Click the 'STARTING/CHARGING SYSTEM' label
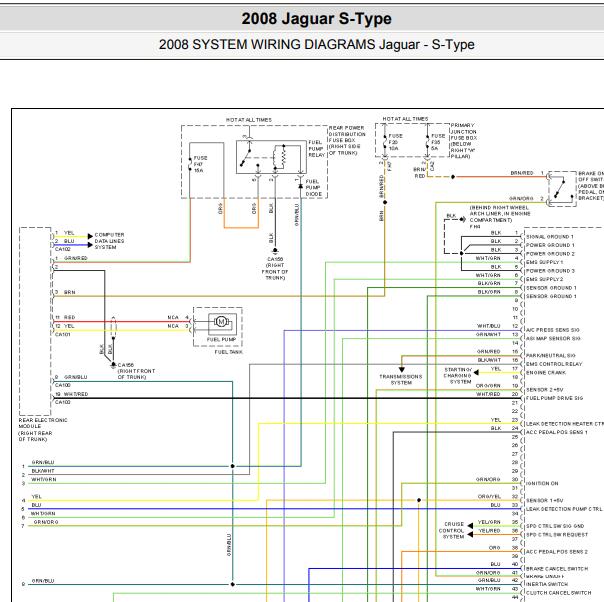This screenshot has width=604, height=602. pos(458,376)
